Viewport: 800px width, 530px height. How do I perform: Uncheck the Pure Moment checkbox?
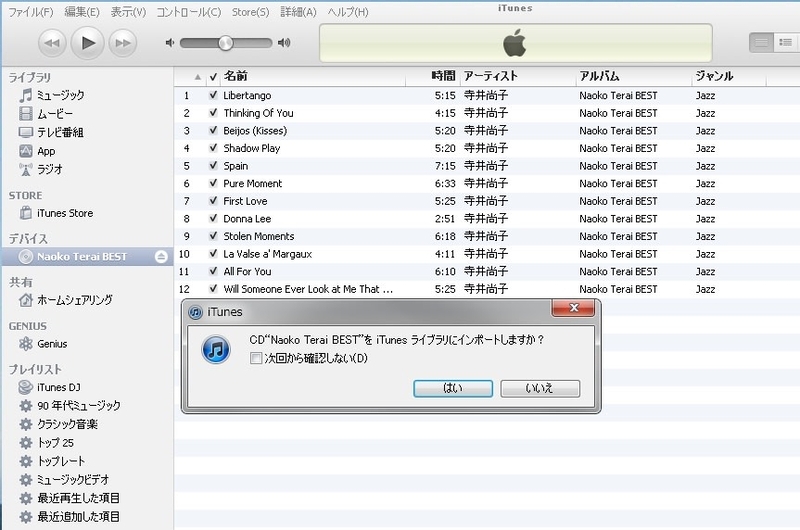[213, 183]
